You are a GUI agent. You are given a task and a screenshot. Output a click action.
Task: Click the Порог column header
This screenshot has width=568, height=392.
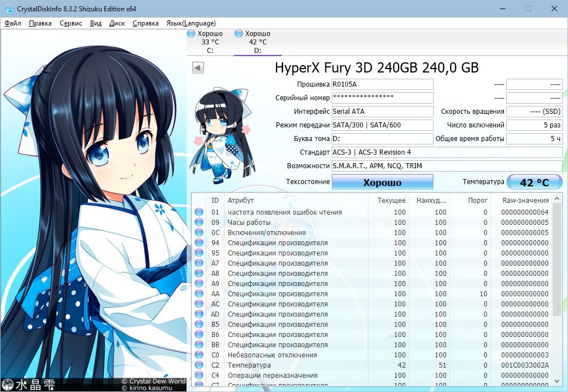click(470, 200)
